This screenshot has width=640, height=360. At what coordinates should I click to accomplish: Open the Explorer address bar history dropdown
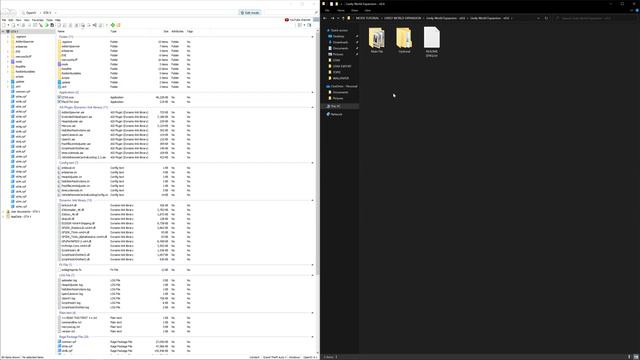pos(538,18)
